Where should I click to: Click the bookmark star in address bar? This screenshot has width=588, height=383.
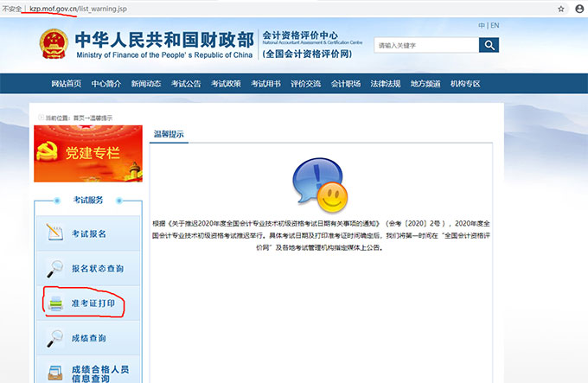560,8
